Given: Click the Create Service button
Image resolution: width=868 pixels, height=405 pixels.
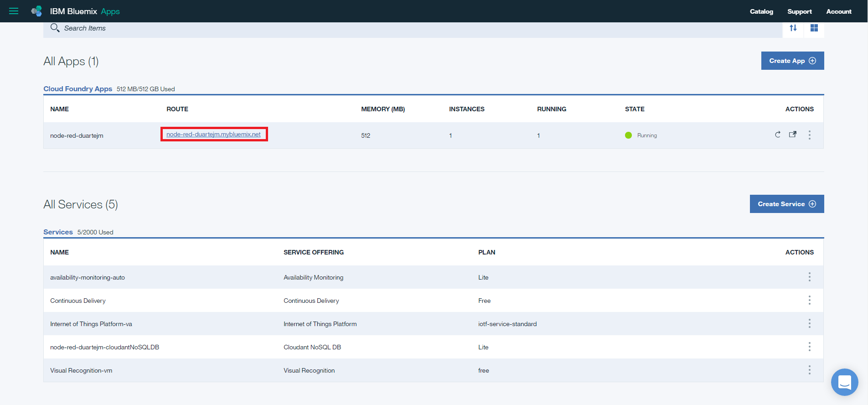Looking at the screenshot, I should point(787,204).
